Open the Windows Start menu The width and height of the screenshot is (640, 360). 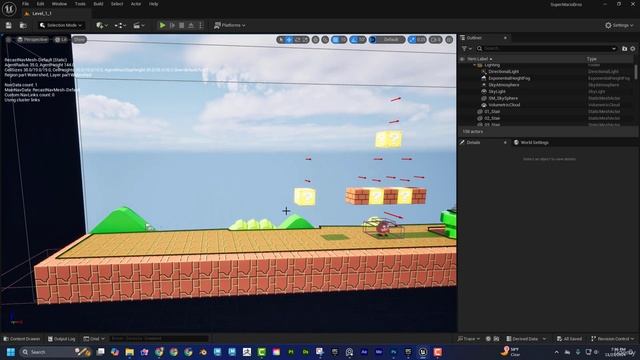(x=11, y=352)
